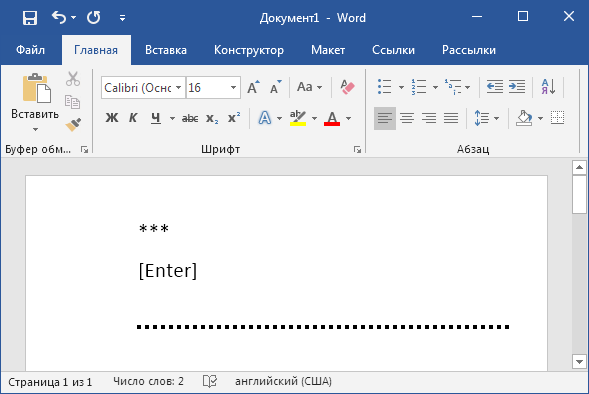The width and height of the screenshot is (589, 394).
Task: Expand the font size dropdown arrow
Action: point(233,88)
